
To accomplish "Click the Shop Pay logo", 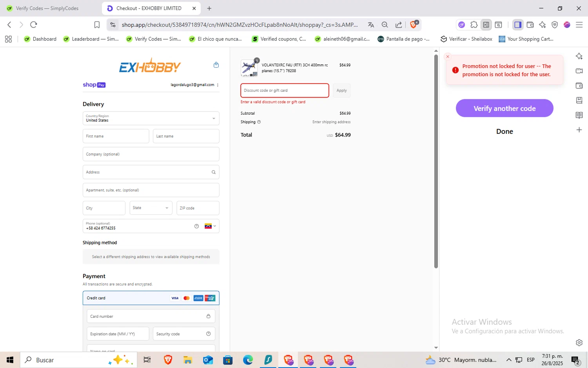I will [x=94, y=85].
